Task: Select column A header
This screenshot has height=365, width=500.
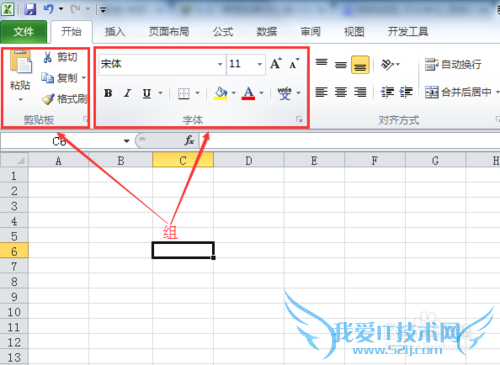Action: point(59,161)
